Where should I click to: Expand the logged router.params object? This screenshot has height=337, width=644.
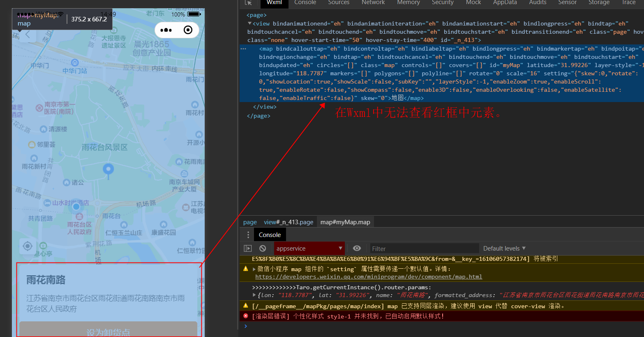(254, 295)
